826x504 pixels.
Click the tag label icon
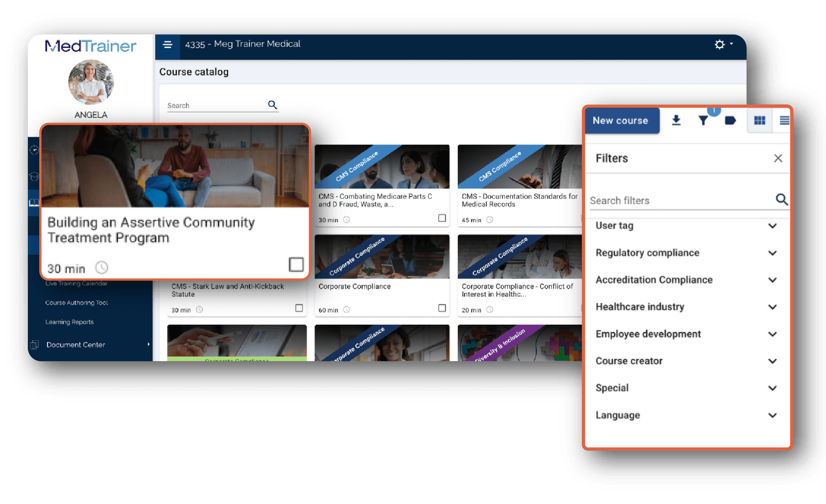[730, 120]
